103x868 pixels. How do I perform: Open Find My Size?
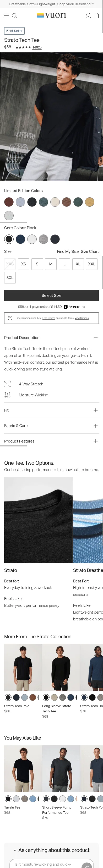[x=68, y=252]
